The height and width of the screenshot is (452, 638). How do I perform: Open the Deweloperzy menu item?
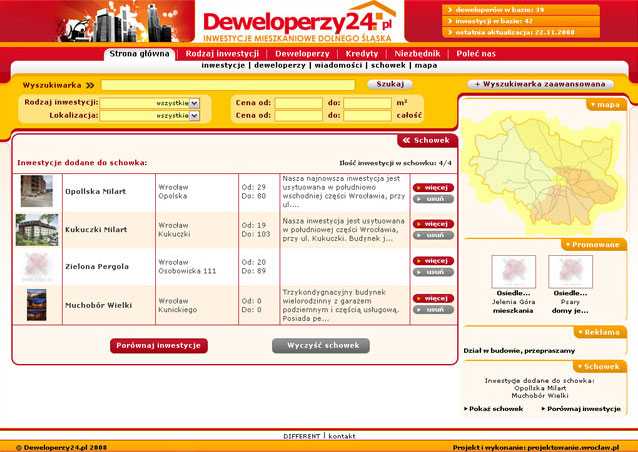tap(302, 54)
